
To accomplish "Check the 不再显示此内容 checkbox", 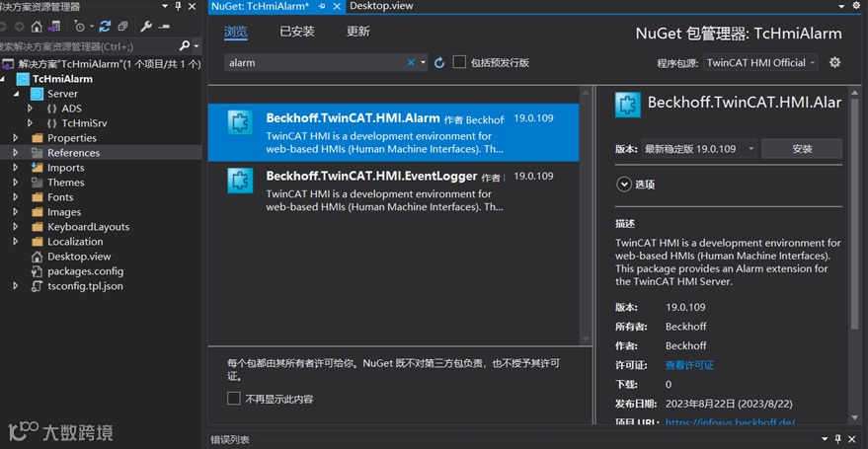I will click(234, 398).
